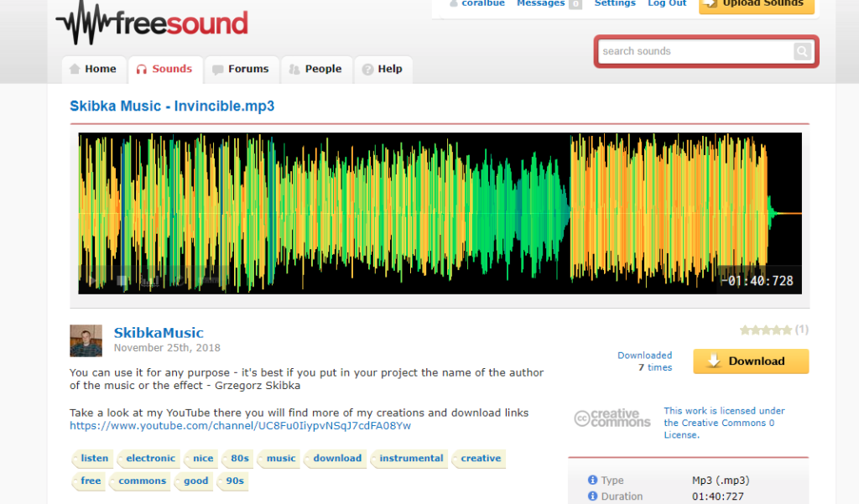Select the 'music' tag
859x504 pixels.
point(280,459)
